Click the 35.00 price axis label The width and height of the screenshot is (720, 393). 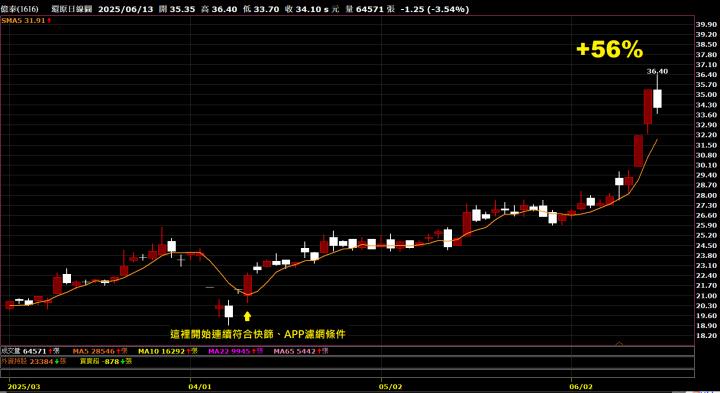(x=706, y=95)
